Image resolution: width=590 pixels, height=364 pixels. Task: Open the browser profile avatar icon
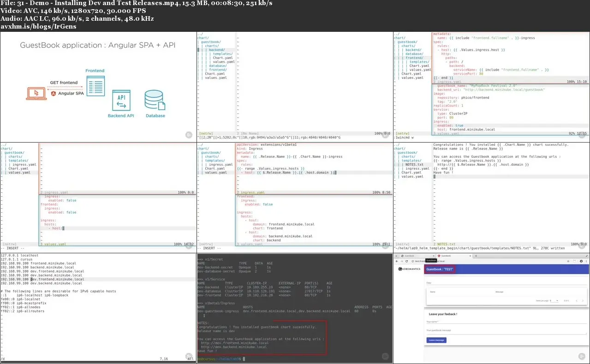point(581,261)
